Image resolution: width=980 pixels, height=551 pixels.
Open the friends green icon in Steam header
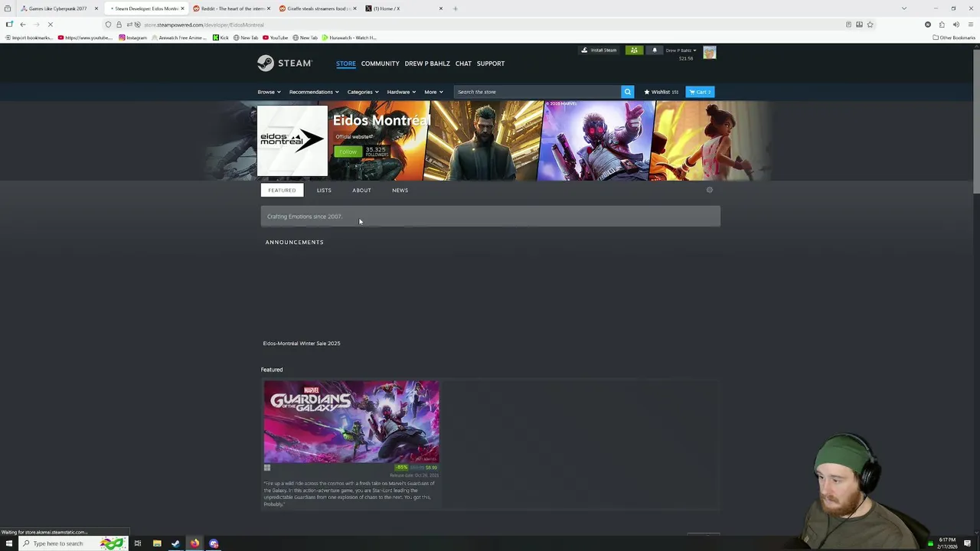[634, 51]
